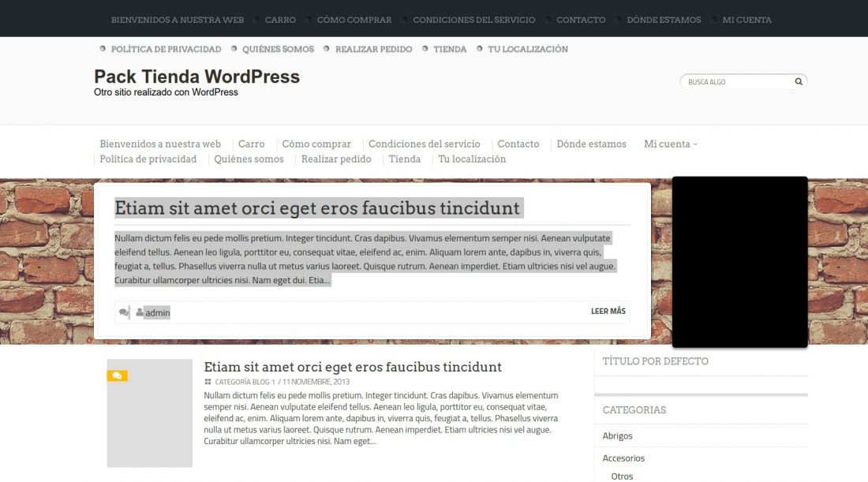The width and height of the screenshot is (868, 482).
Task: Select the Accesorios category
Action: (x=623, y=458)
